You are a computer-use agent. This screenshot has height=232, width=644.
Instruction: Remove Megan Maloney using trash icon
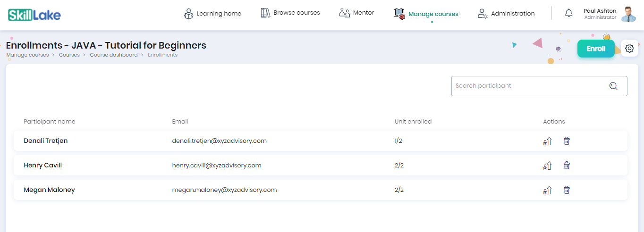tap(567, 190)
